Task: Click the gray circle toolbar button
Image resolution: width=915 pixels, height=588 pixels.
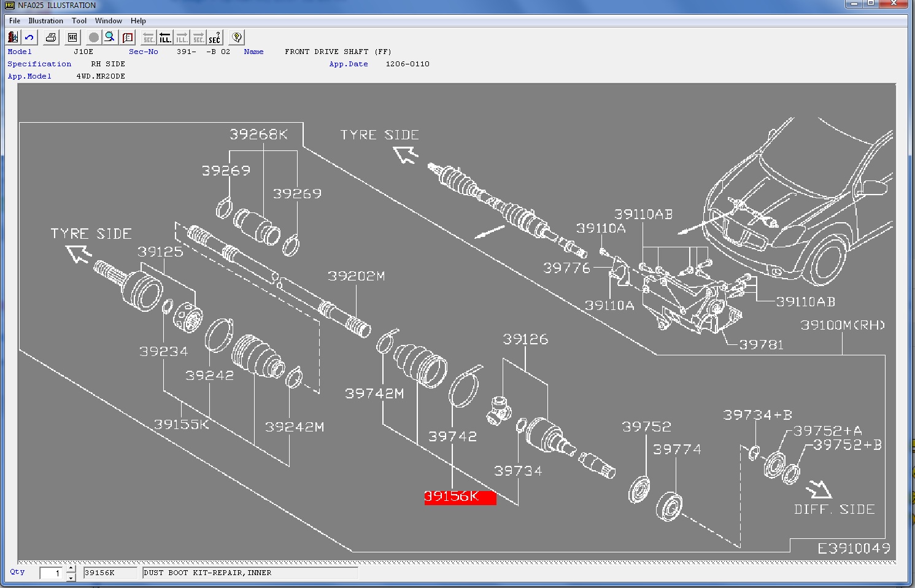Action: coord(93,37)
